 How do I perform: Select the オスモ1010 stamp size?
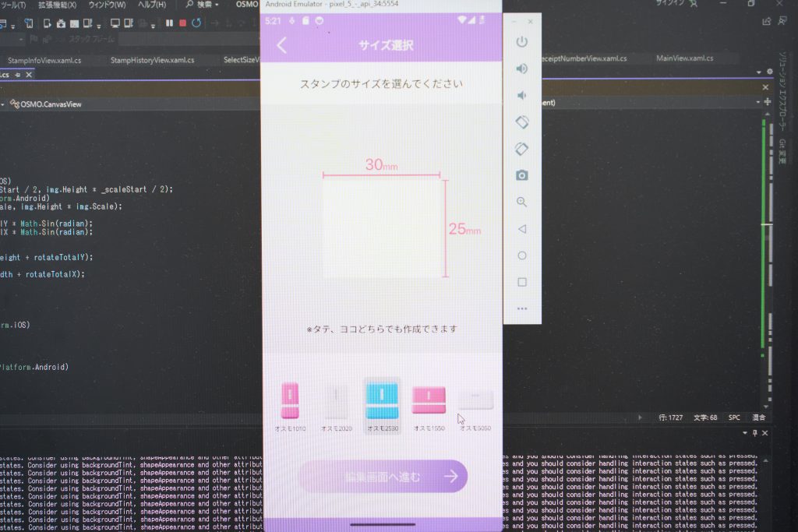pos(290,407)
